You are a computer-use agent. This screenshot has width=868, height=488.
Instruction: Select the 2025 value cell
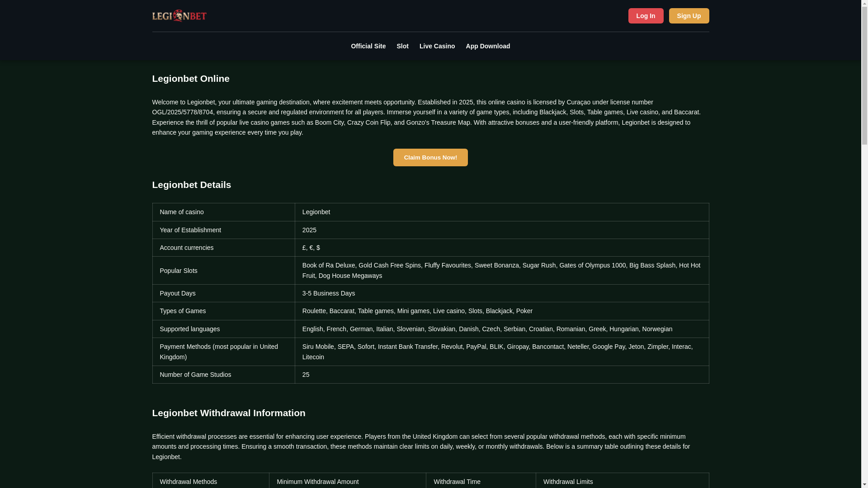pyautogui.click(x=502, y=230)
